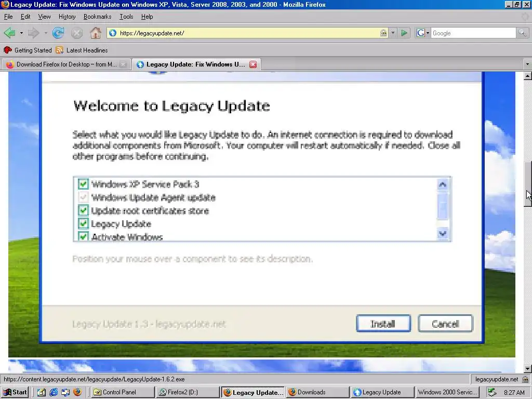Viewport: 532px width, 399px height.
Task: Reload the current page
Action: click(58, 33)
